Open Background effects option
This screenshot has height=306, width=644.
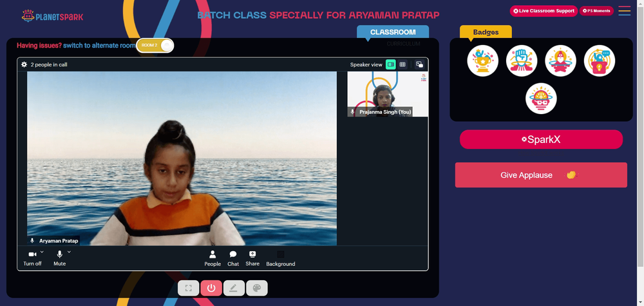281,258
